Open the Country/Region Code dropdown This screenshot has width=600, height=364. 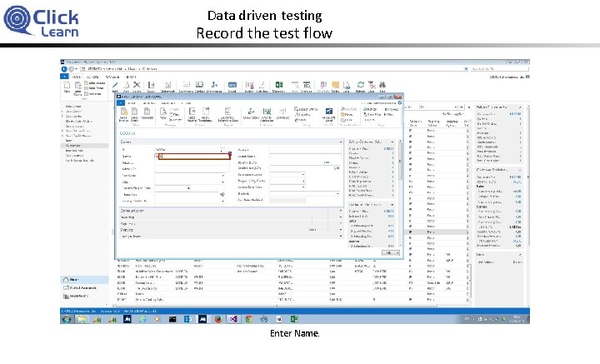[190, 188]
